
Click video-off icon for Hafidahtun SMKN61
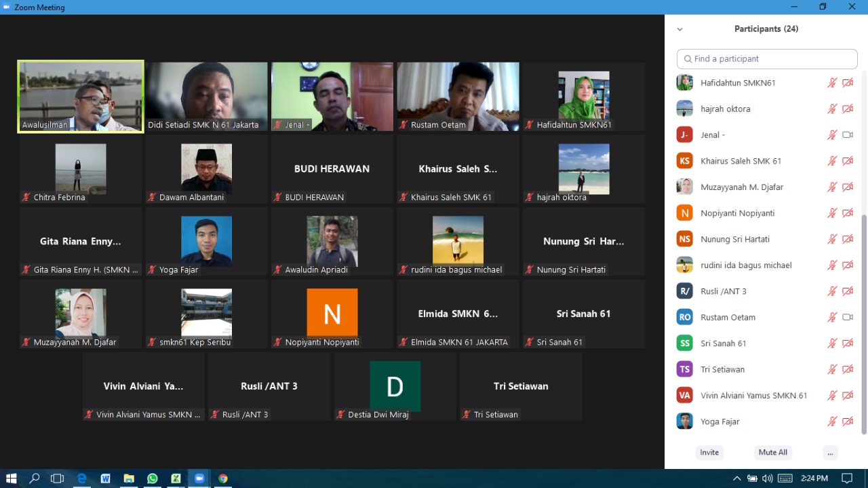(848, 83)
